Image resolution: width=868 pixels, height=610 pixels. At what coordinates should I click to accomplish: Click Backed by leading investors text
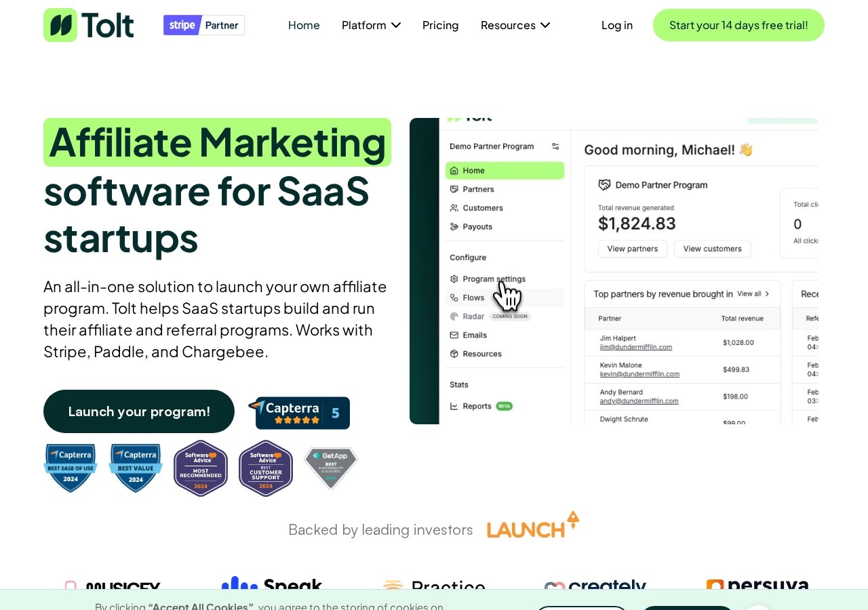click(380, 529)
